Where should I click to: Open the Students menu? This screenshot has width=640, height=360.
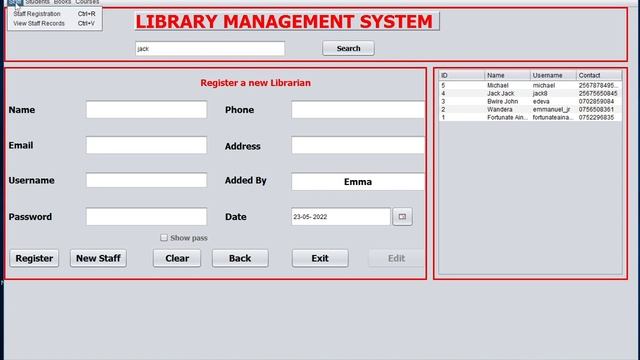(x=38, y=2)
